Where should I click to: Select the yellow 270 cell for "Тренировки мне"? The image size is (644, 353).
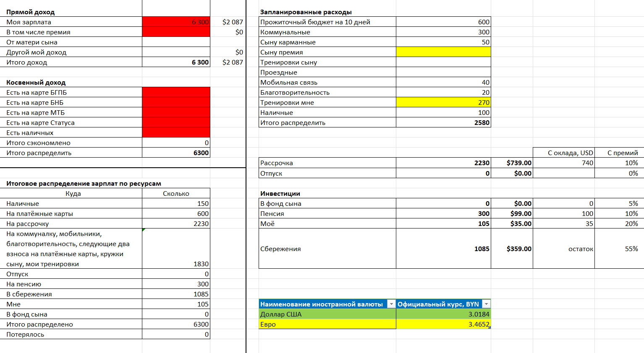pos(443,102)
